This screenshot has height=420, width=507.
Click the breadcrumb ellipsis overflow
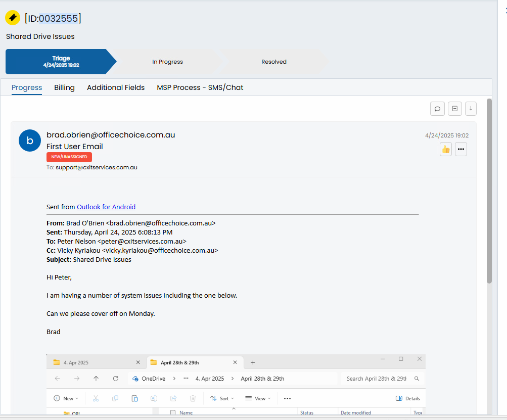point(186,379)
